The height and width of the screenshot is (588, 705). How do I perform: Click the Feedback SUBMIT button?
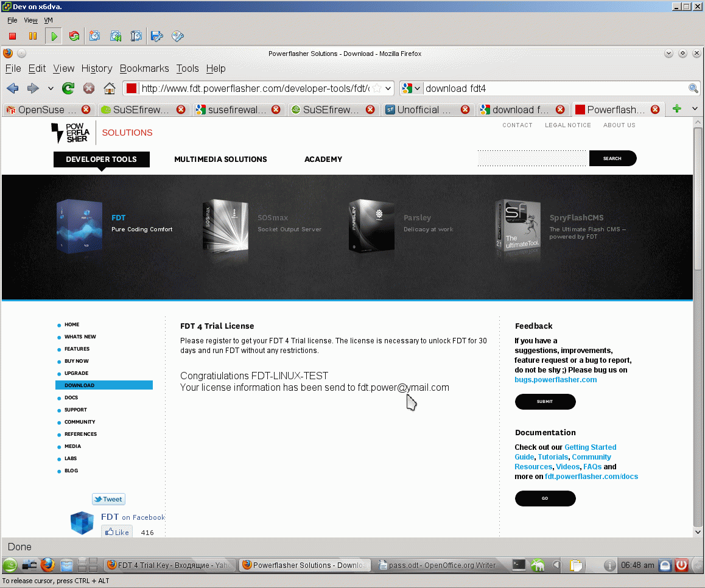point(545,402)
